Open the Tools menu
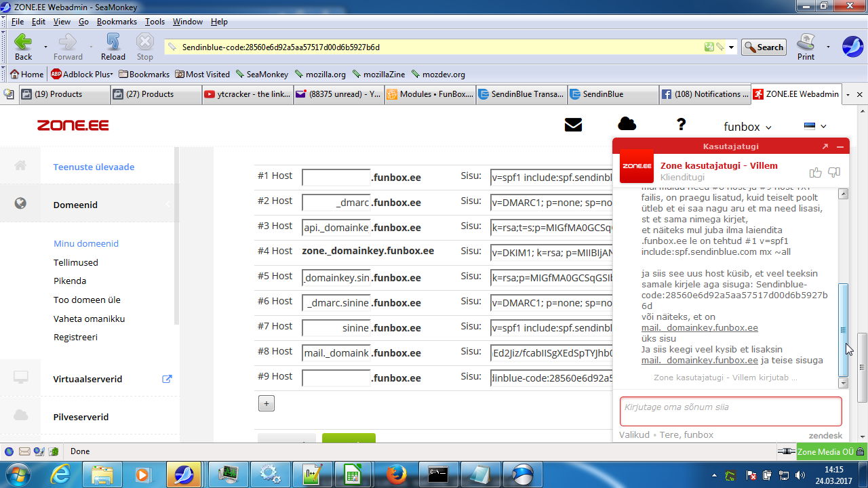 point(155,22)
